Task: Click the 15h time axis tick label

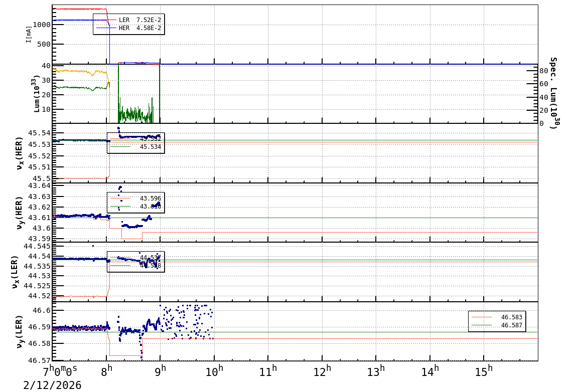Action: pos(483,371)
